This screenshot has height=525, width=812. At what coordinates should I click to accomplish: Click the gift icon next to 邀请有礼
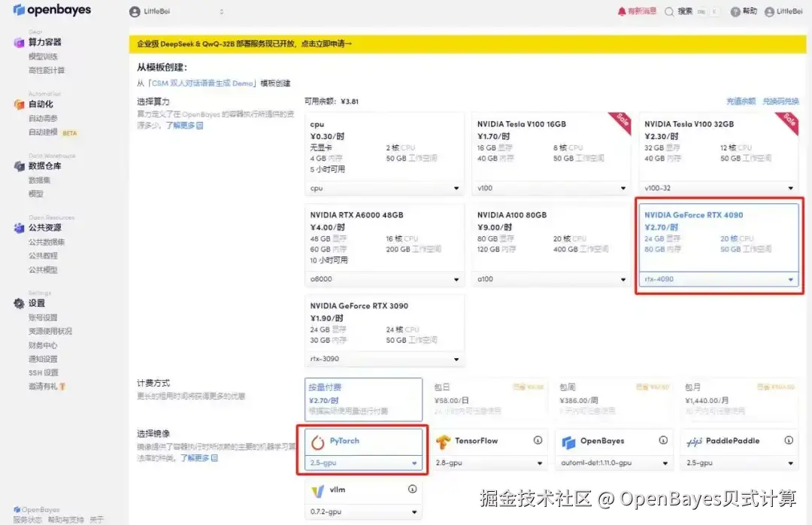(62, 387)
